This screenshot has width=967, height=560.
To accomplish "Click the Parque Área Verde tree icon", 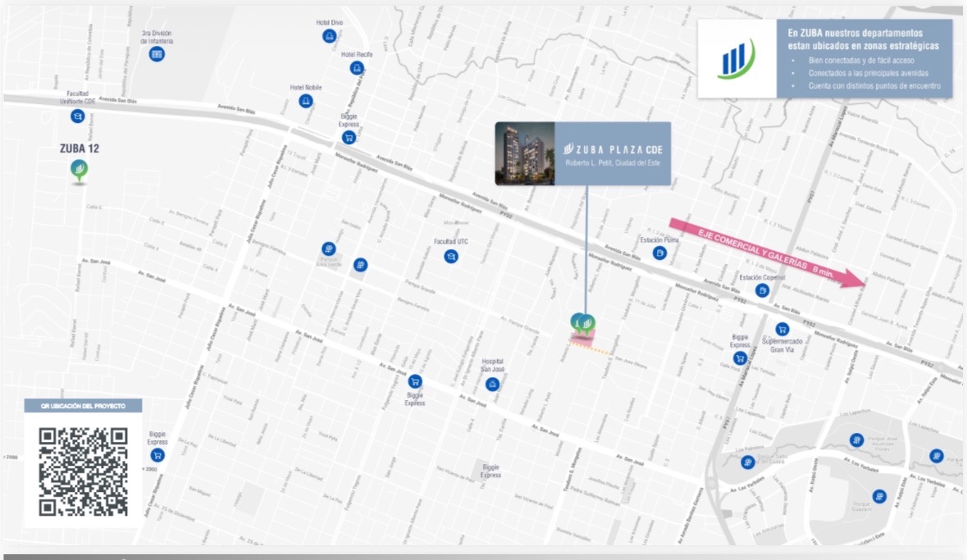I will pyautogui.click(x=329, y=249).
